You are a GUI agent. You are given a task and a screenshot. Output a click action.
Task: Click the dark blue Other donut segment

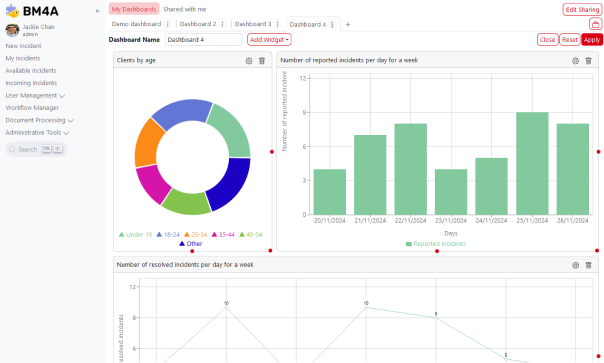pos(231,183)
